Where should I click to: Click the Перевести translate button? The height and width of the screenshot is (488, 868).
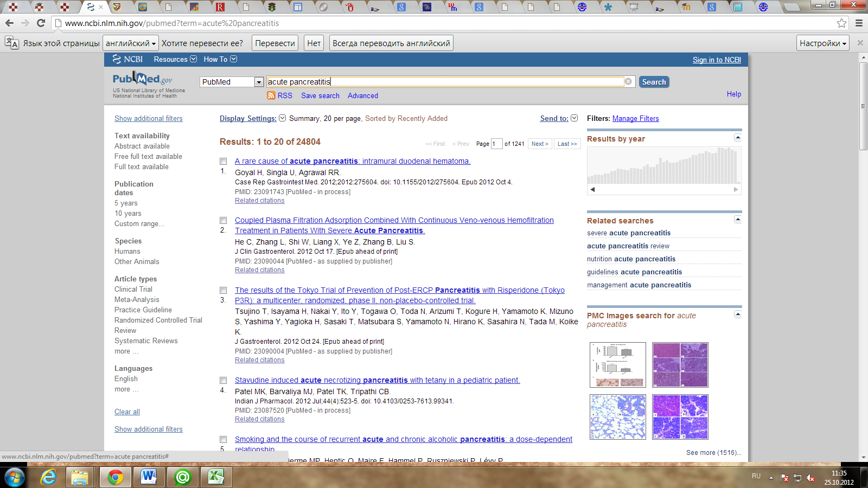coord(275,43)
